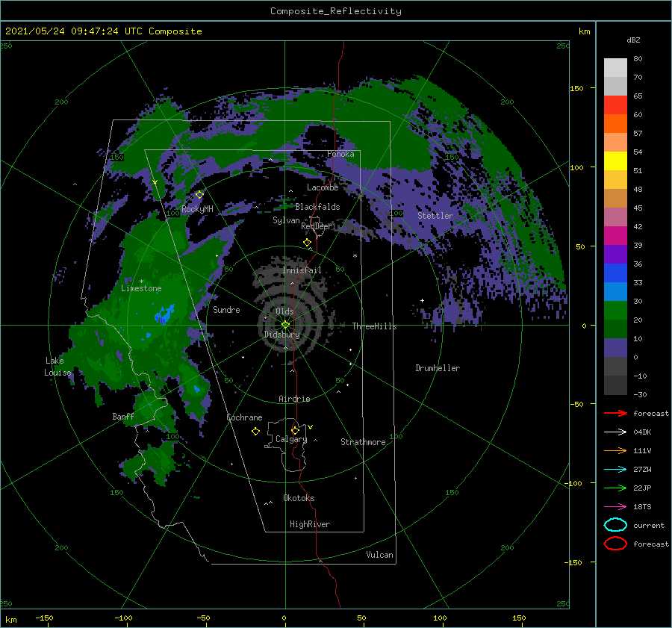Image resolution: width=672 pixels, height=628 pixels.
Task: Click the Okotoks city label
Action: tap(299, 498)
